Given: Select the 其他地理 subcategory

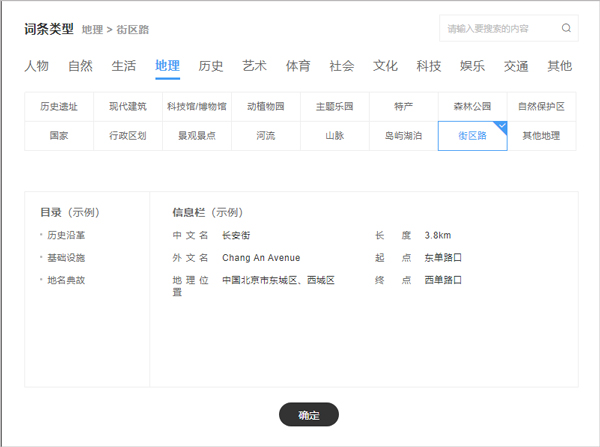Looking at the screenshot, I should coord(541,135).
